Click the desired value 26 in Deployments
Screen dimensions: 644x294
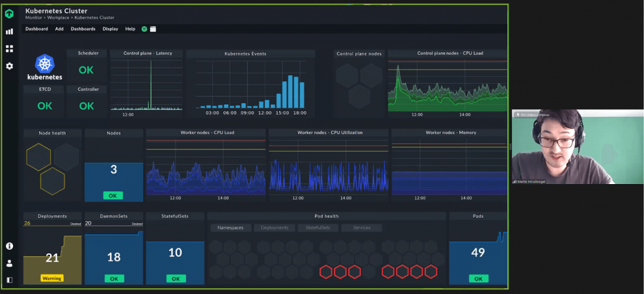[27, 223]
